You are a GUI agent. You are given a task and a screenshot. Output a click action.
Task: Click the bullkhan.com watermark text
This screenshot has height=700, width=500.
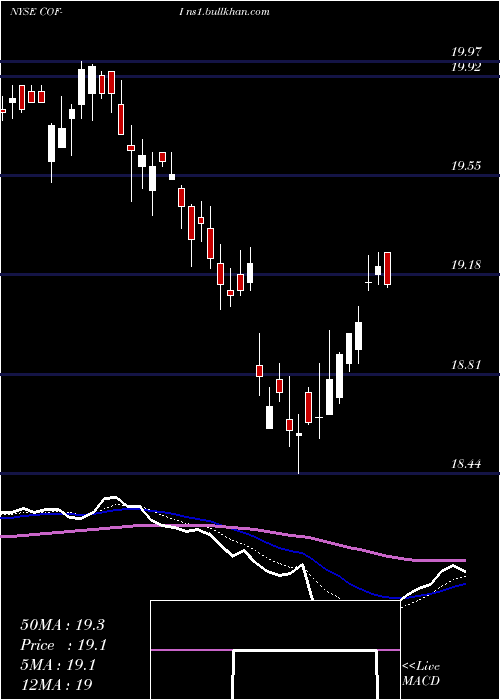pyautogui.click(x=225, y=12)
